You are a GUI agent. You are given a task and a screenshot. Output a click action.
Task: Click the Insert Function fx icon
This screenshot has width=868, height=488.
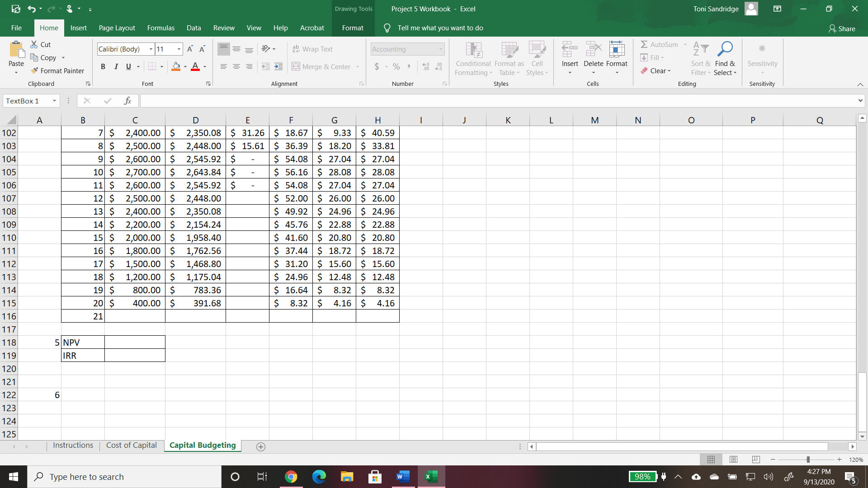point(127,101)
